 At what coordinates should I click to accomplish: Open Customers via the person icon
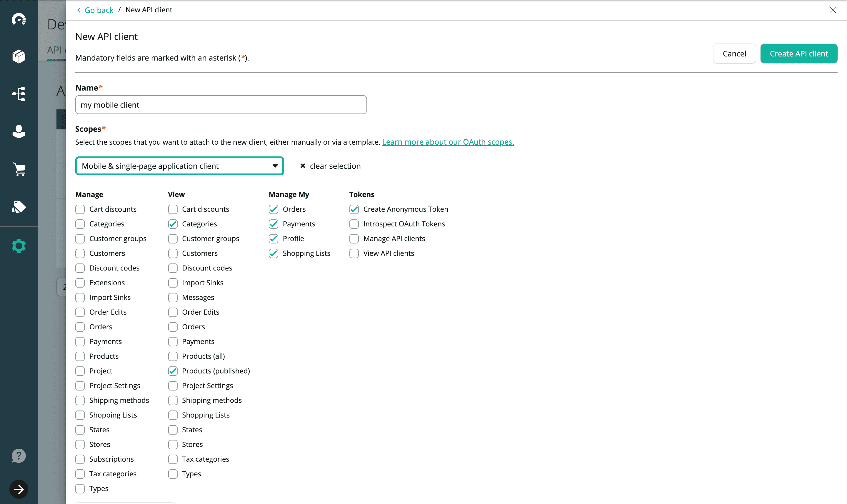point(19,131)
